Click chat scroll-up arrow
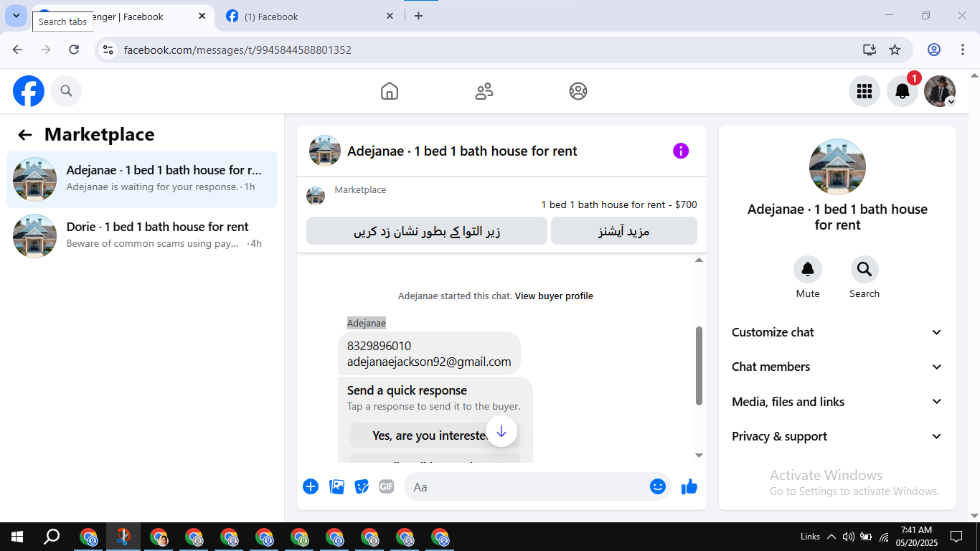 coord(699,260)
